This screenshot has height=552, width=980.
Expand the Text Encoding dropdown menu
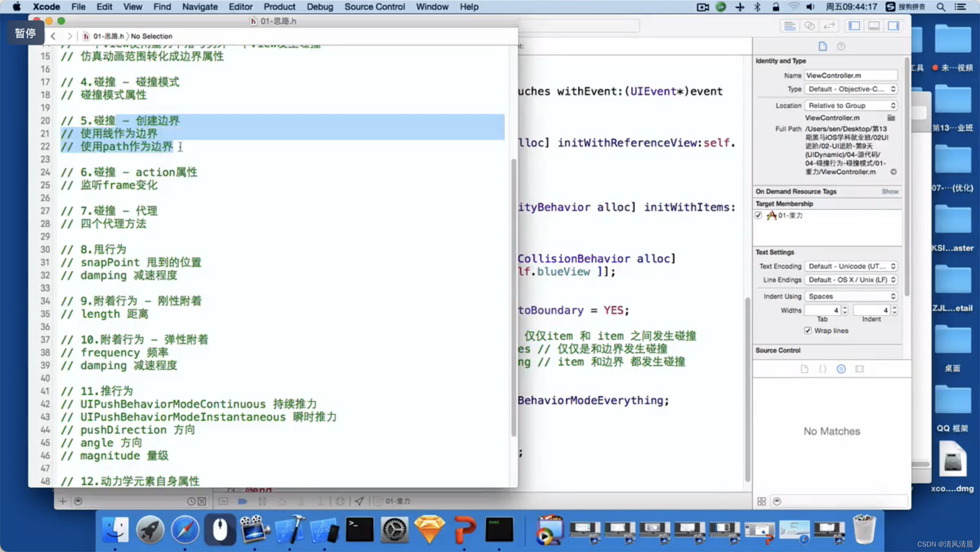tap(851, 265)
